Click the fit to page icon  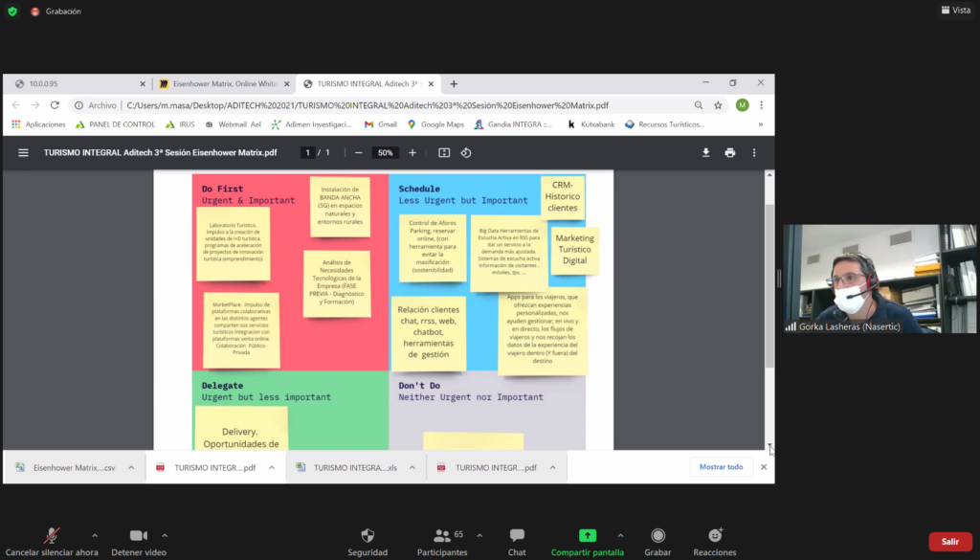(x=444, y=152)
